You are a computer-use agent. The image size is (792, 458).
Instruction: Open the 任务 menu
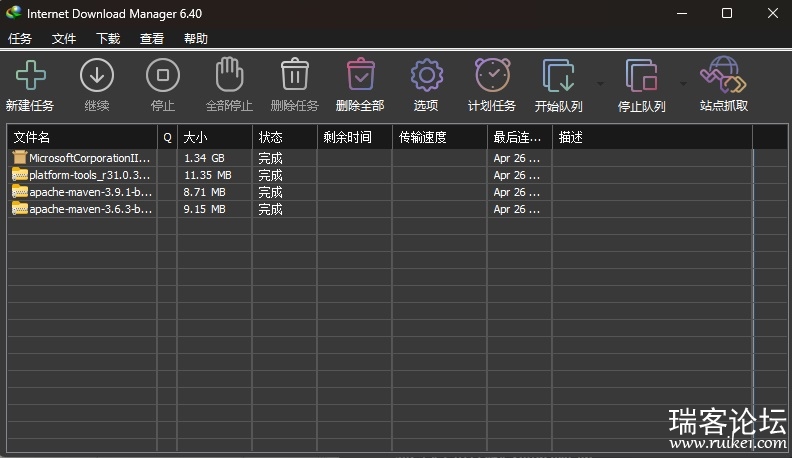coord(20,39)
